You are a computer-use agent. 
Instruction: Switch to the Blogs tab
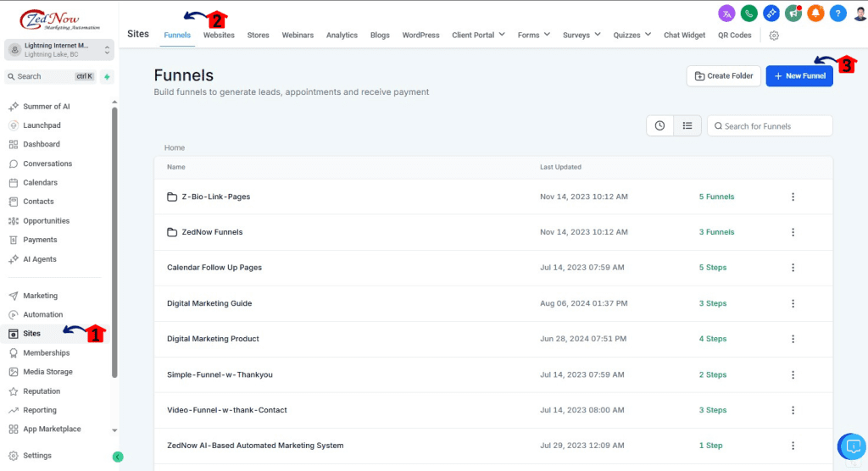point(380,35)
